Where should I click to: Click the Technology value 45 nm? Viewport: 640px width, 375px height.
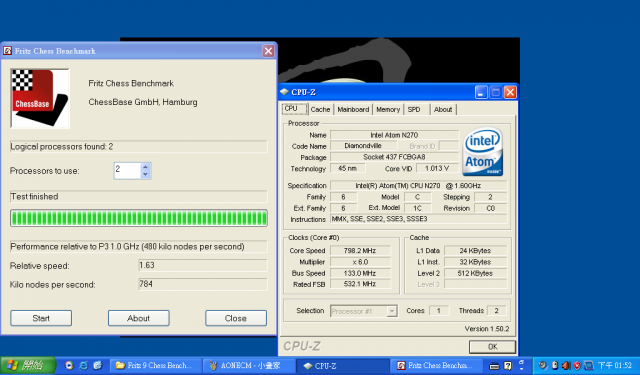click(347, 168)
